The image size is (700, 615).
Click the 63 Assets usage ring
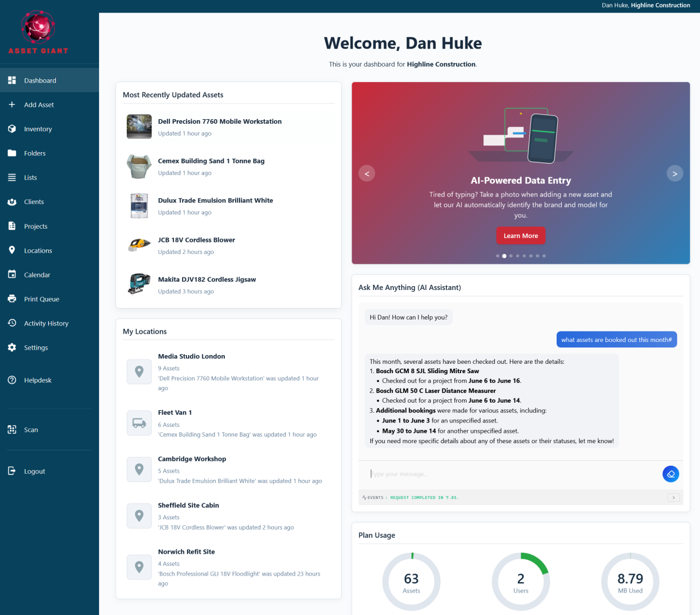411,582
